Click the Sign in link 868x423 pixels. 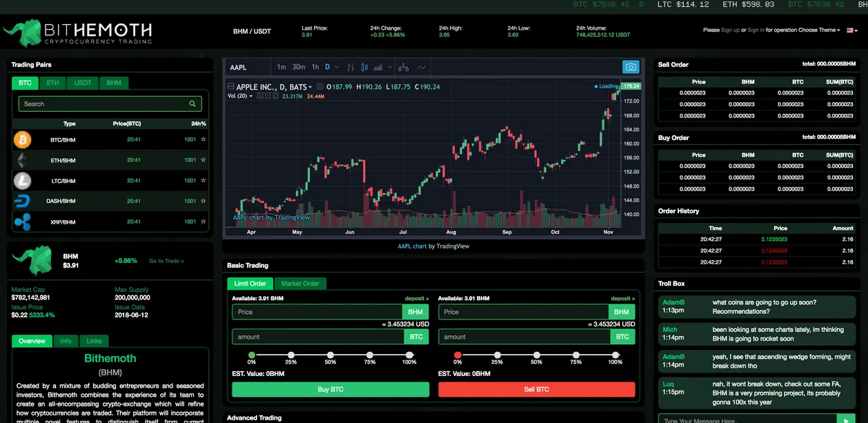[756, 30]
